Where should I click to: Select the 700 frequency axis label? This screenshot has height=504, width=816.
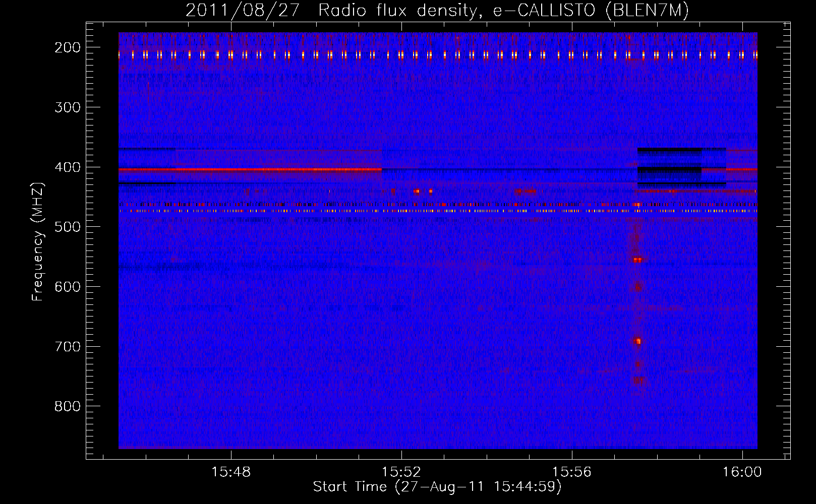68,347
